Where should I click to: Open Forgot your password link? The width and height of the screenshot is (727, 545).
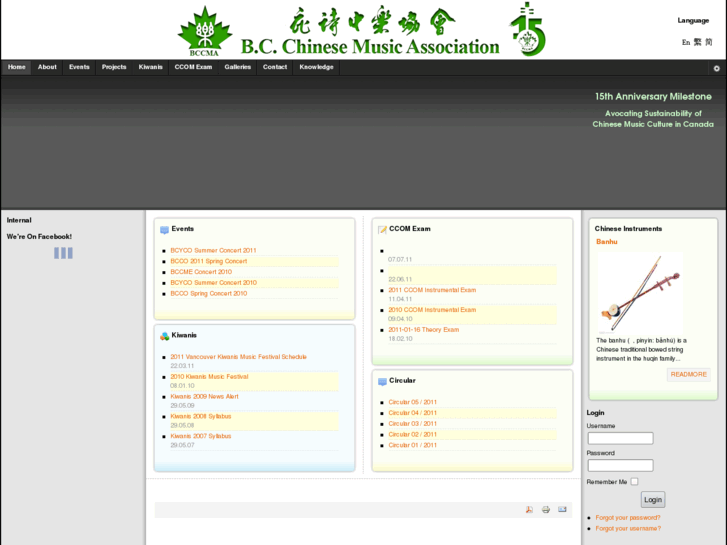628,518
